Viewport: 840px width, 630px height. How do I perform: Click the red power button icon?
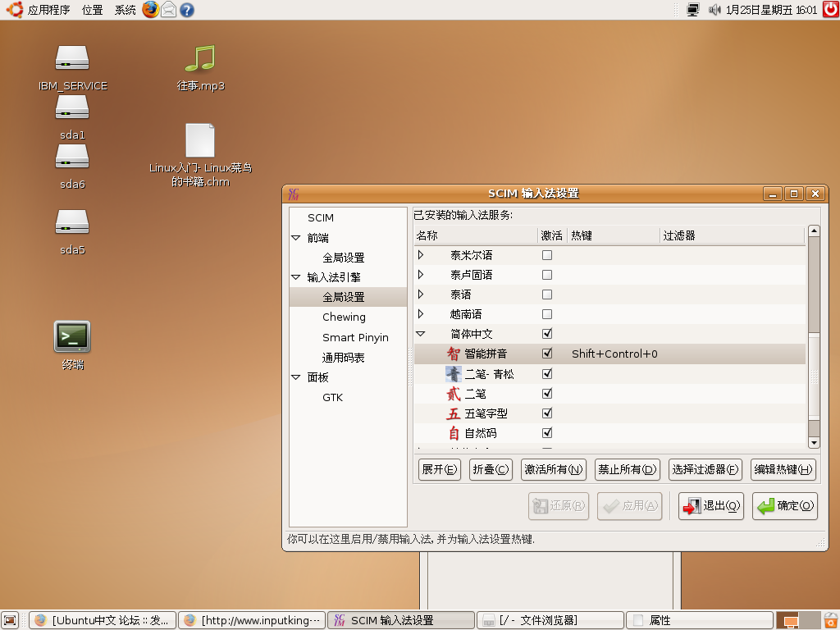point(831,10)
